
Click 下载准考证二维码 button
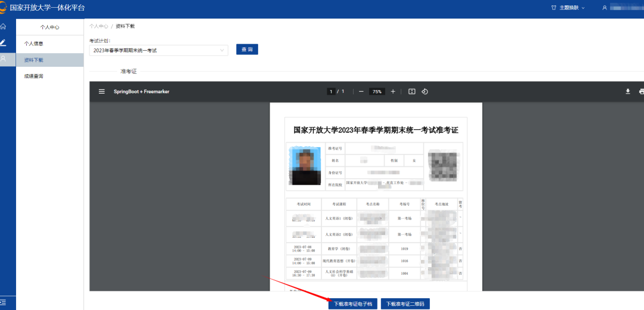405,304
